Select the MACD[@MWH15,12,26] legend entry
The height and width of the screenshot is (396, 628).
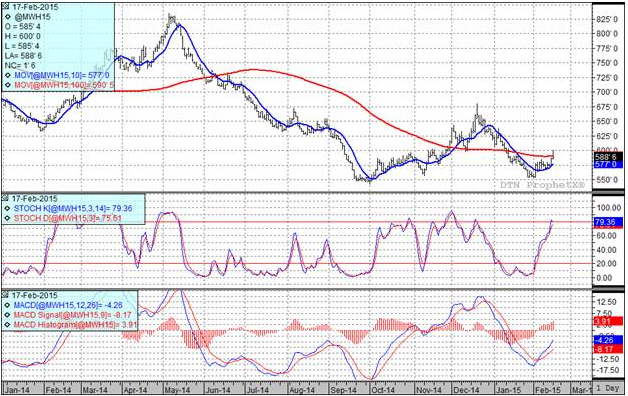click(x=68, y=305)
